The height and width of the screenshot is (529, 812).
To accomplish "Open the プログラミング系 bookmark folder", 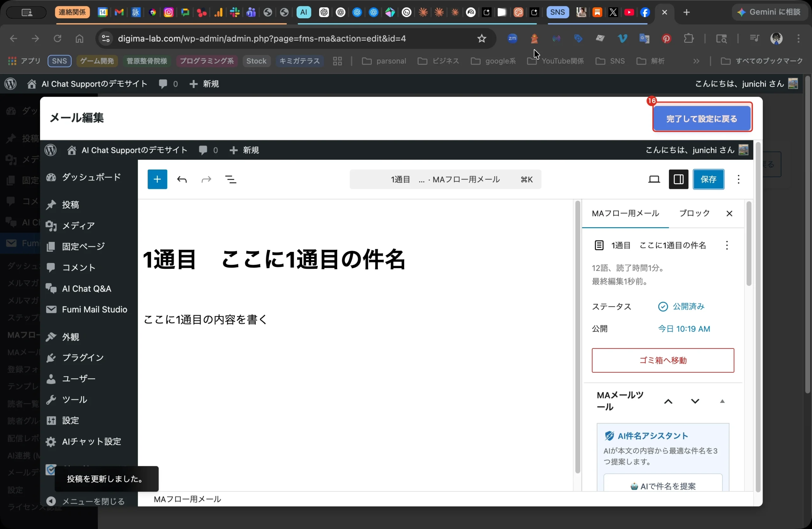I will coord(207,61).
